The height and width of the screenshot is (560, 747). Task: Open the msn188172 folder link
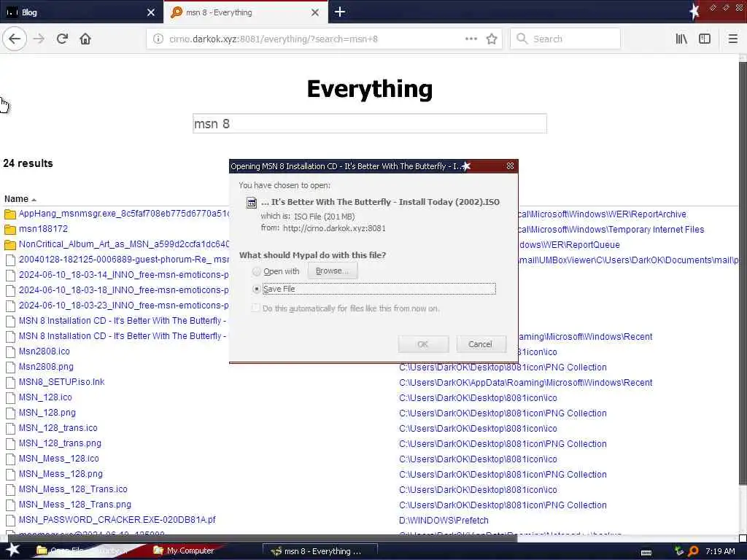pos(43,229)
